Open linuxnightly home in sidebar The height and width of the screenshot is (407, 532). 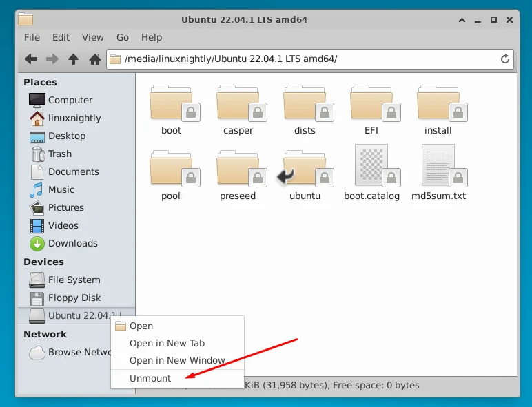tap(76, 118)
